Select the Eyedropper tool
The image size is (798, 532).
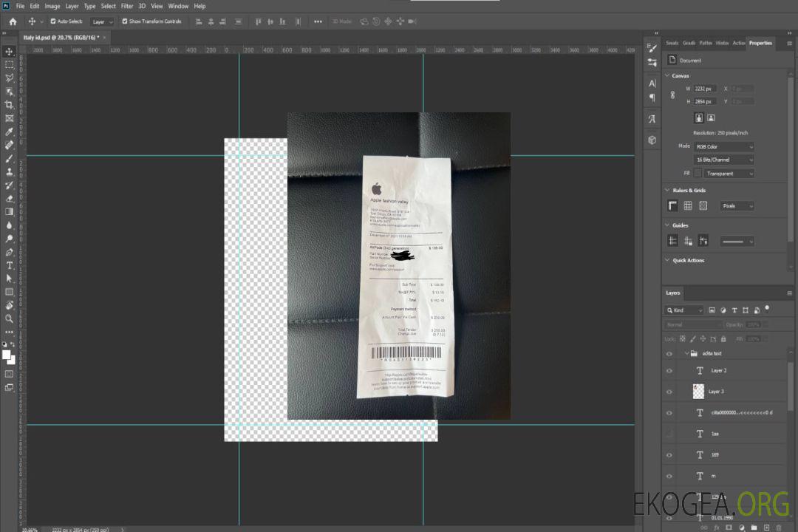click(10, 132)
